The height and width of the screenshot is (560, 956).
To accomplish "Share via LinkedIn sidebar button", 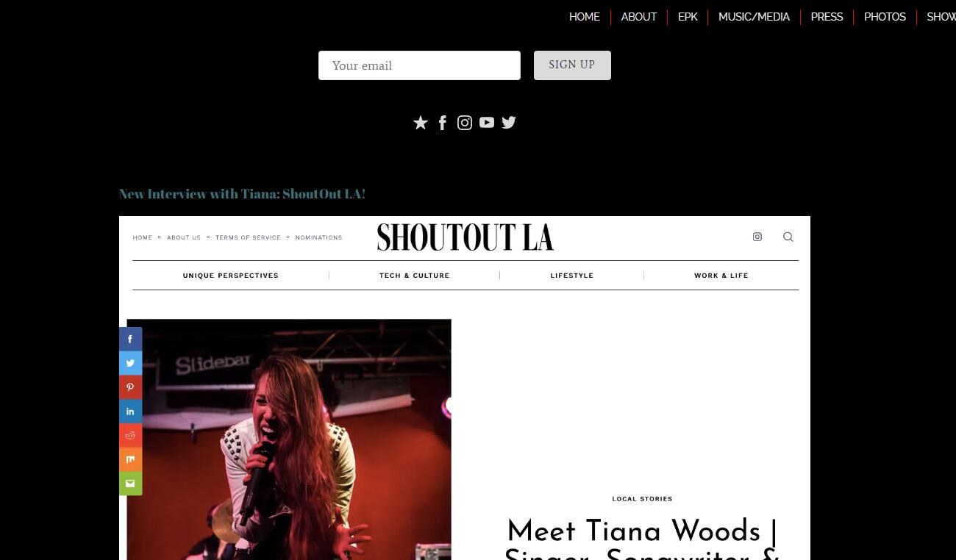I will click(x=130, y=412).
